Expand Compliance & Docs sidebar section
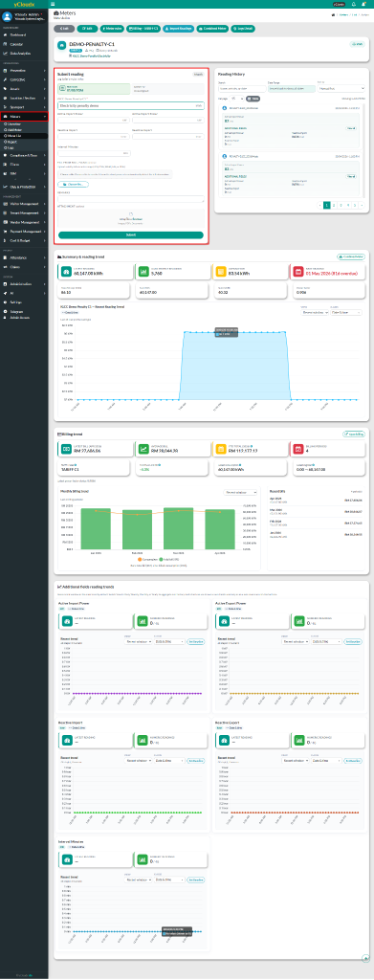The width and height of the screenshot is (374, 980). 24,155
